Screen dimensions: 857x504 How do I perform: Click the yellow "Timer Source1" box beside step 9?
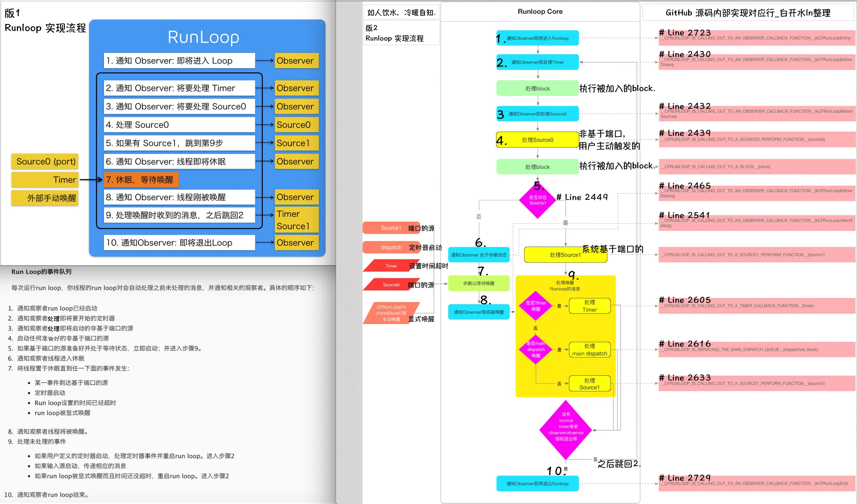click(x=297, y=220)
